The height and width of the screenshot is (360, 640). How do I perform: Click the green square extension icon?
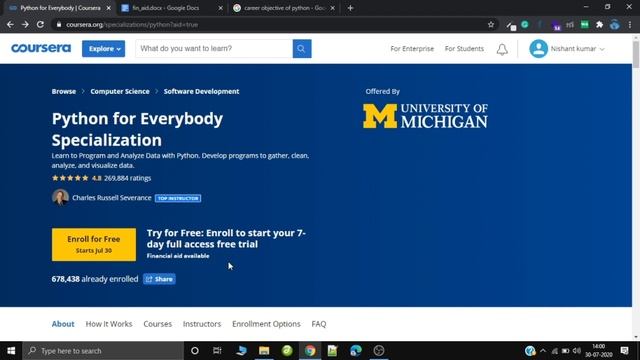coord(584,25)
